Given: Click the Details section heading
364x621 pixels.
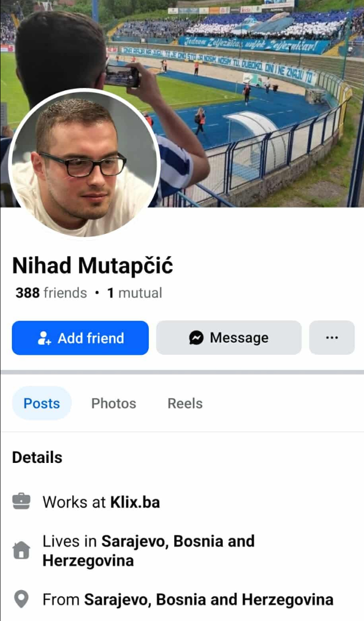Looking at the screenshot, I should (37, 457).
